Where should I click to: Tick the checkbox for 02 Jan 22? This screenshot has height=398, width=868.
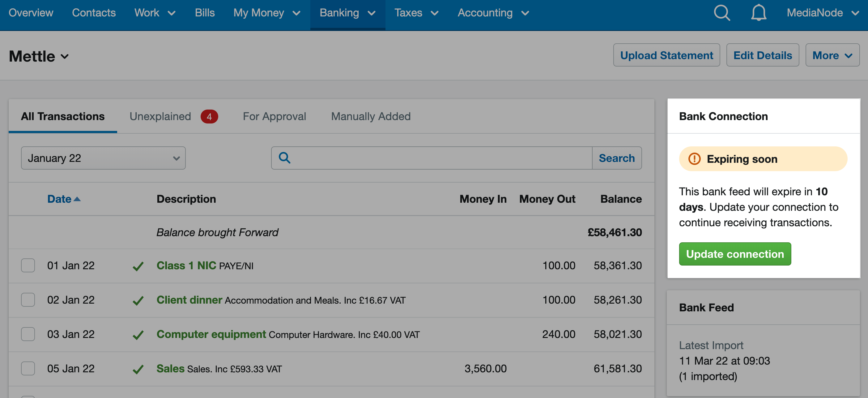pos(28,300)
